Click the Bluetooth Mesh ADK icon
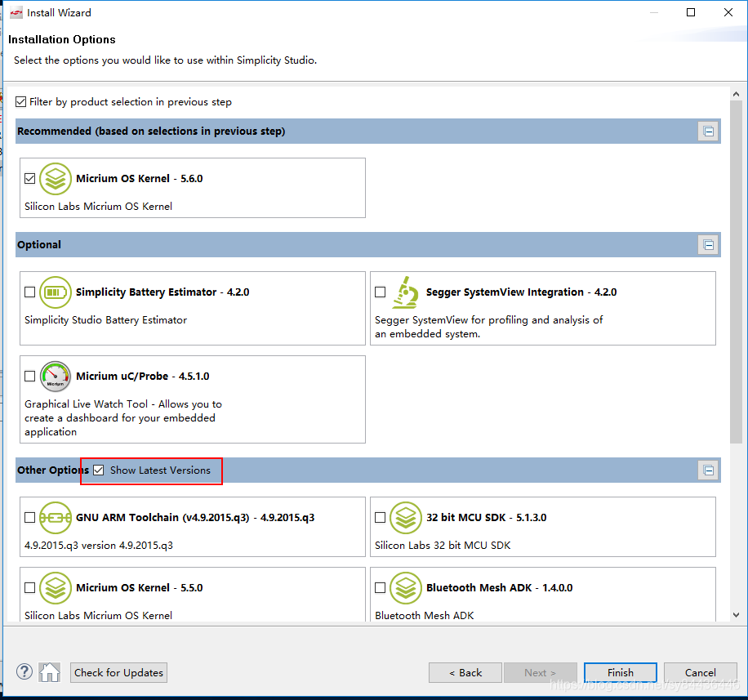 click(406, 588)
